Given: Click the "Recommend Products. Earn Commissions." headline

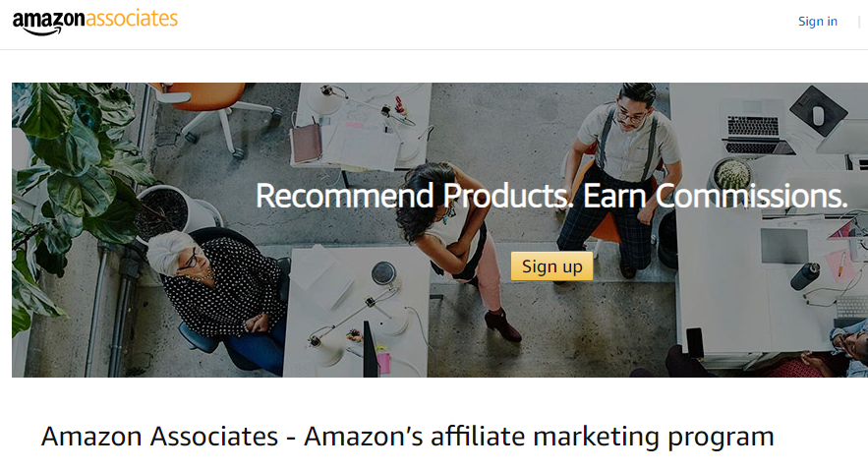Looking at the screenshot, I should 551,196.
